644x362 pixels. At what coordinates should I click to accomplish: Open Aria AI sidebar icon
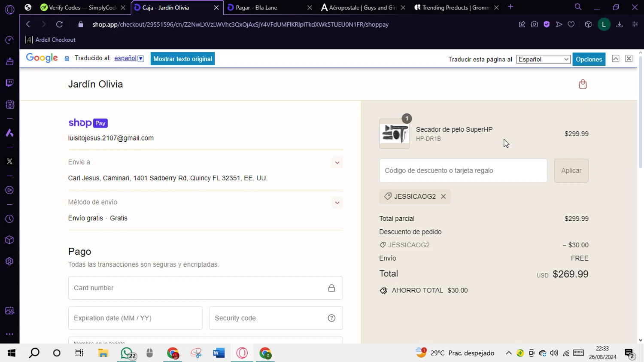coord(9,133)
